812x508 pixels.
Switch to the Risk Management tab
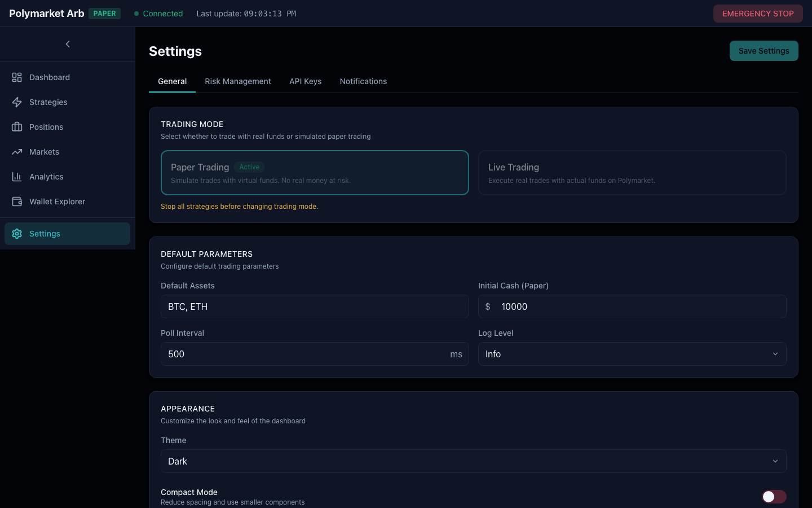click(238, 81)
